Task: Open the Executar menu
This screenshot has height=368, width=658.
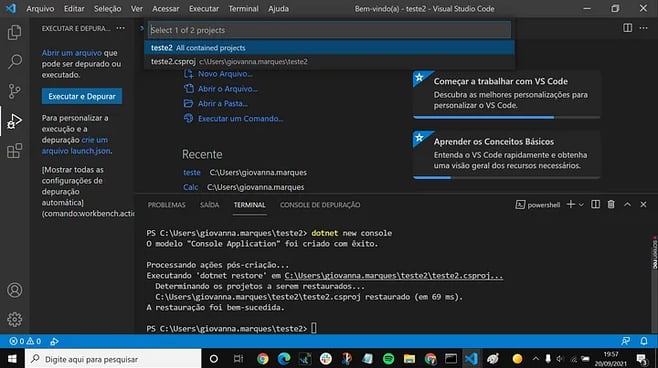Action: coord(204,8)
